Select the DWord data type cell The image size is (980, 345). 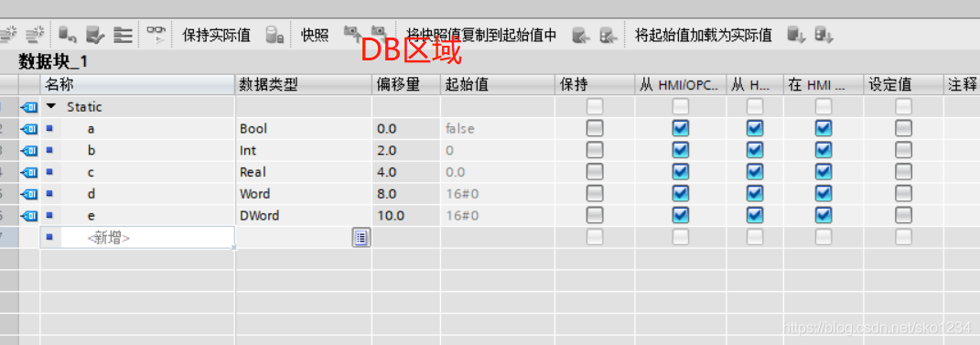[x=304, y=216]
